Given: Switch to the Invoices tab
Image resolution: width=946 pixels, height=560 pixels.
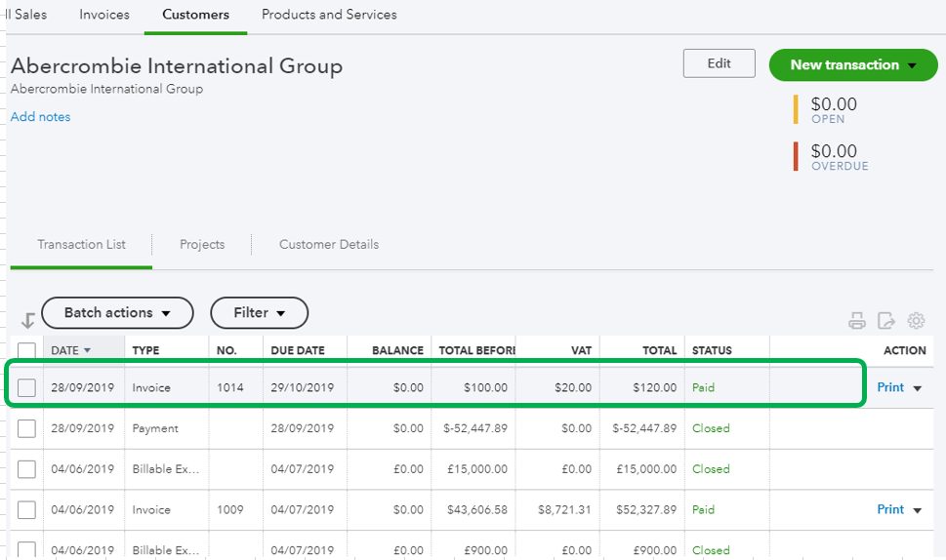Looking at the screenshot, I should [x=104, y=15].
